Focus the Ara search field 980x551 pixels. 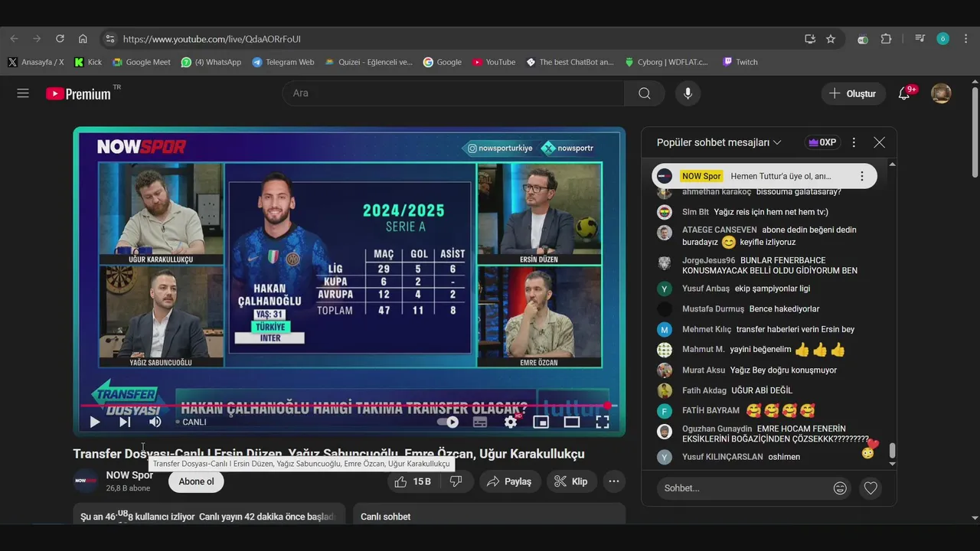click(453, 93)
